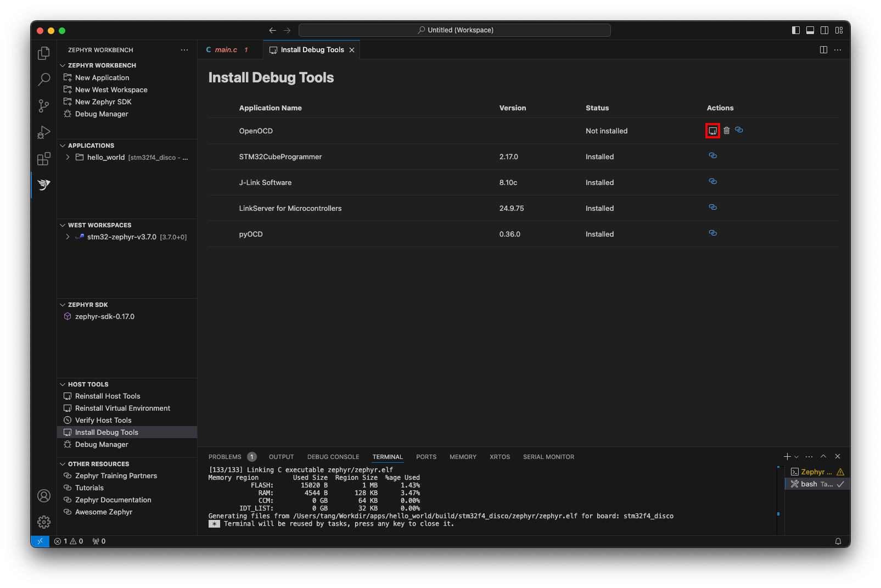Click the Untitled Workspace search bar
This screenshot has height=588, width=881.
click(x=454, y=30)
